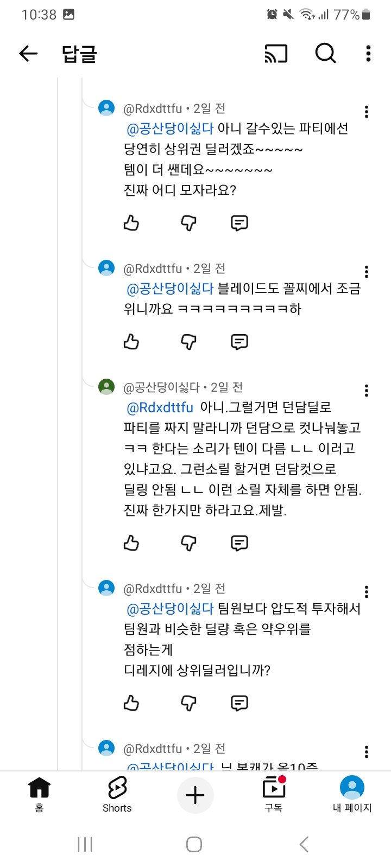The height and width of the screenshot is (868, 391).
Task: Tap @공산당이싫다 mention in the 팀원보다 reply
Action: click(170, 609)
